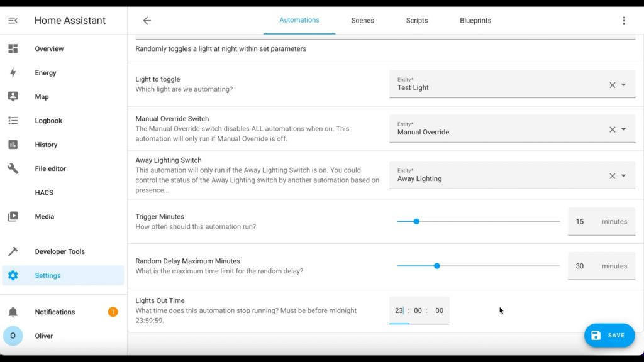
Task: Open the Energy lightning icon
Action: point(13,73)
